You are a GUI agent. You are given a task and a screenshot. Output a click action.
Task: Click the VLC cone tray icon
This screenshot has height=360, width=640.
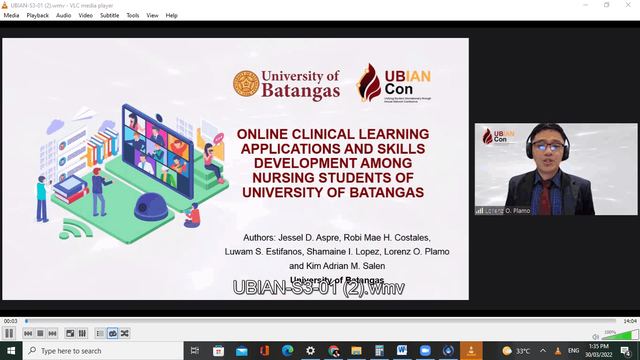[x=558, y=351]
